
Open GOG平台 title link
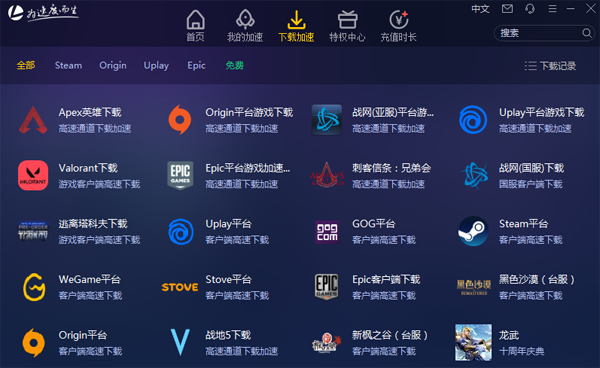pos(374,224)
